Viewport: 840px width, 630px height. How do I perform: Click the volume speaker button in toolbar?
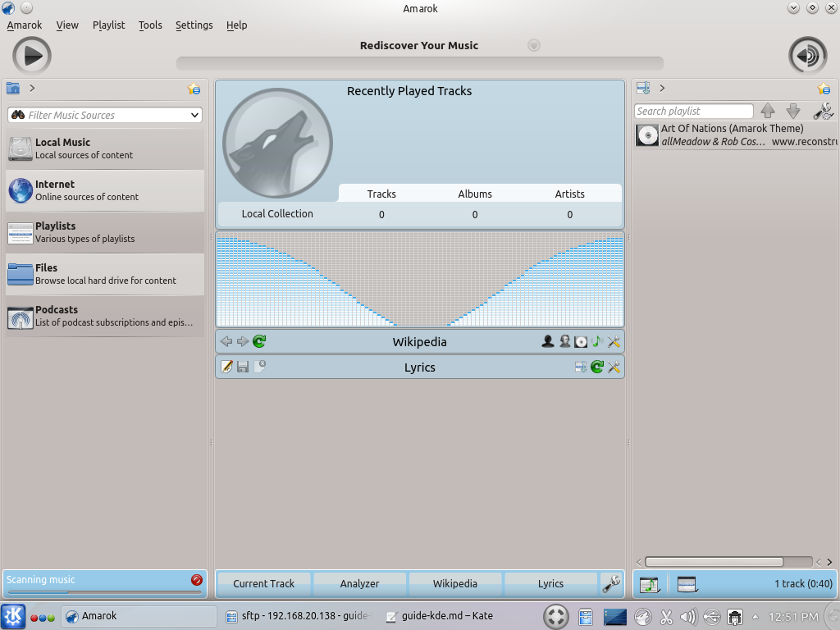point(808,55)
